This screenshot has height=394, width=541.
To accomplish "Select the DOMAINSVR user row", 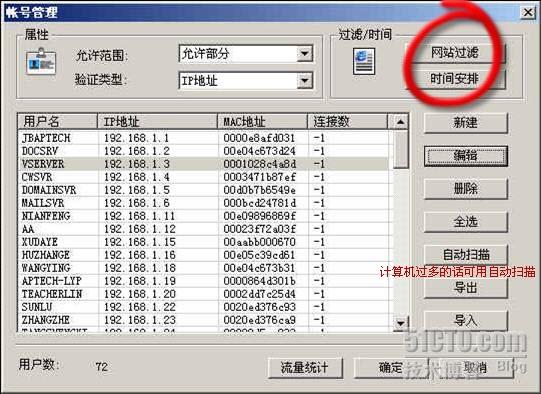I will tap(204, 190).
